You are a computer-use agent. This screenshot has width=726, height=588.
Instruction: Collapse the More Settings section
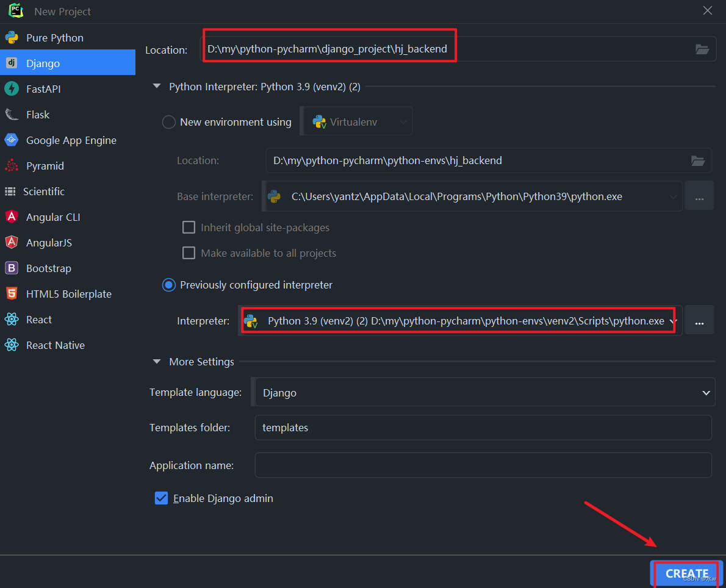click(x=157, y=361)
